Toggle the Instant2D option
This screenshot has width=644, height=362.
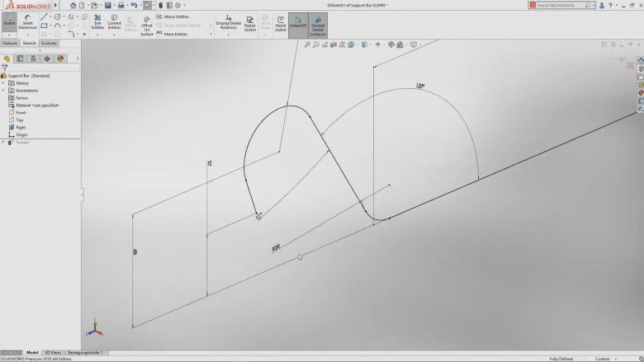(297, 23)
